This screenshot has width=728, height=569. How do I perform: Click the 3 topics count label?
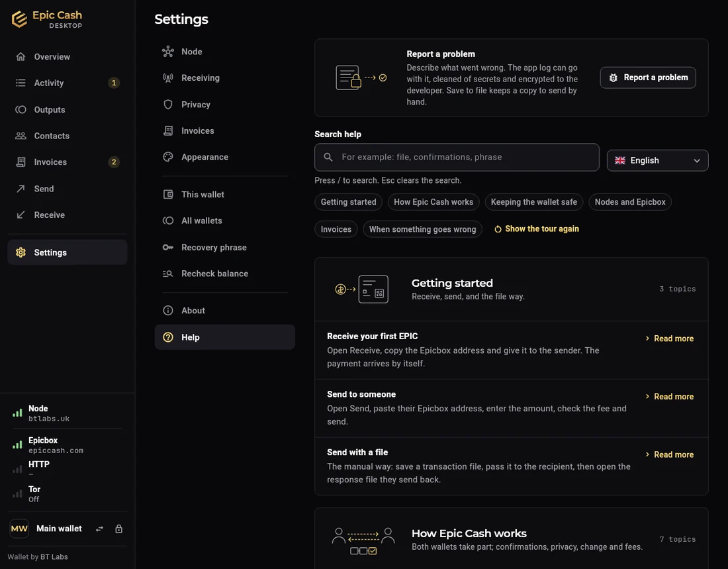[x=678, y=289]
